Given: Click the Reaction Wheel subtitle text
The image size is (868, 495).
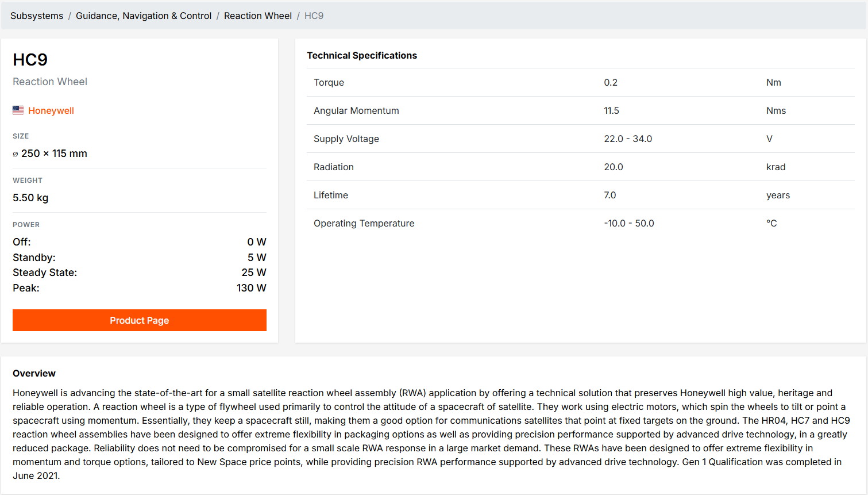Looking at the screenshot, I should (x=49, y=82).
